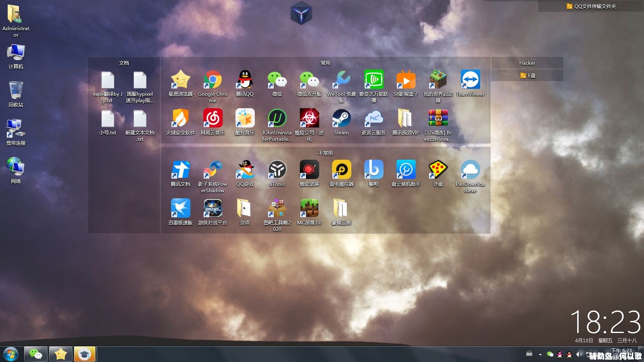Viewport: 644px width, 362px height.
Task: Click the 18:23 desktop clock widget
Action: [606, 322]
